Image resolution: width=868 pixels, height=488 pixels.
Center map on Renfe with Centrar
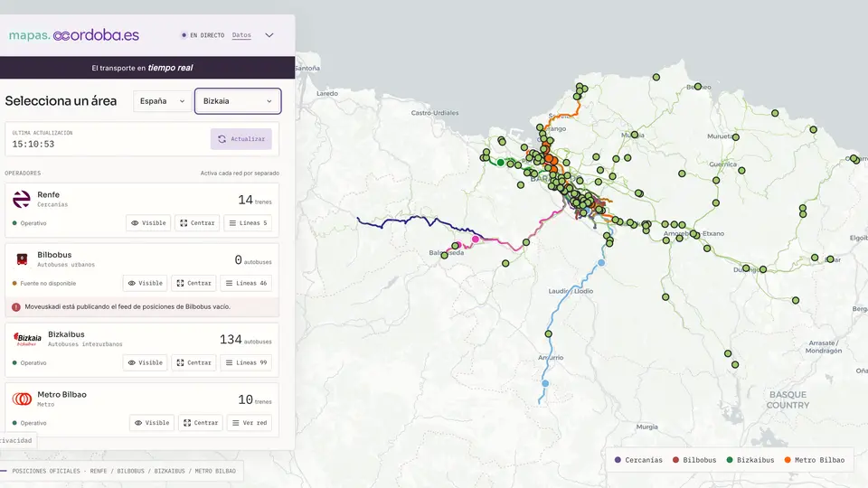pyautogui.click(x=197, y=223)
